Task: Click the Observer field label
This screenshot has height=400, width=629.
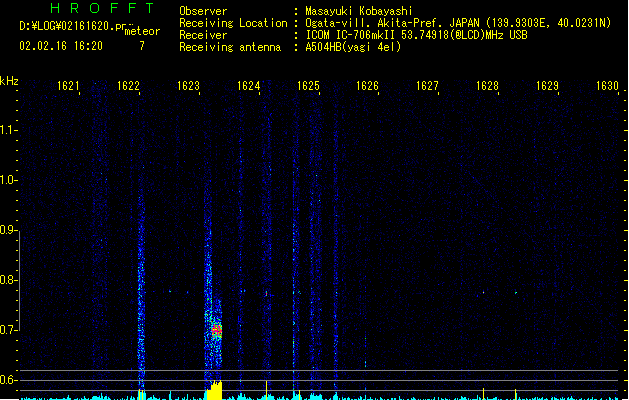Action: [x=203, y=11]
